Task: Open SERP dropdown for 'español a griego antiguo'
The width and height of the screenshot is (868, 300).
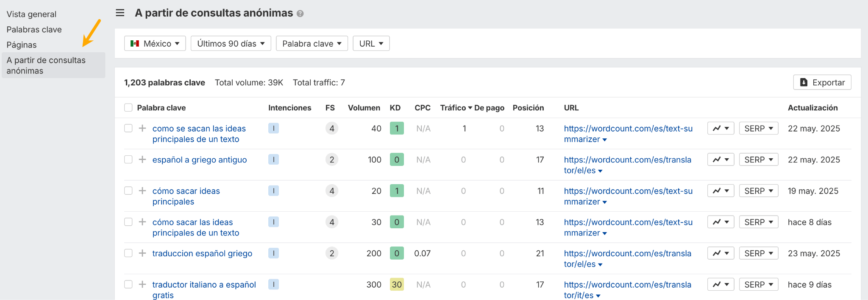Action: click(758, 160)
